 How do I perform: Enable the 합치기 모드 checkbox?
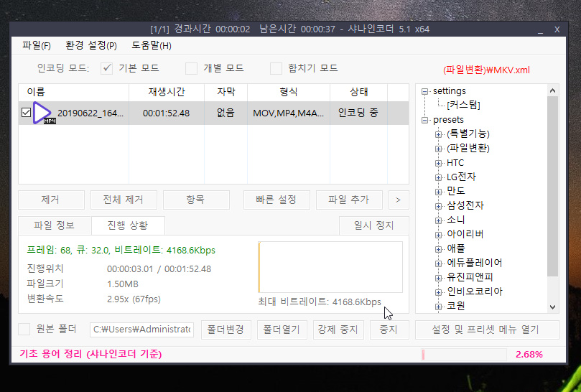276,68
